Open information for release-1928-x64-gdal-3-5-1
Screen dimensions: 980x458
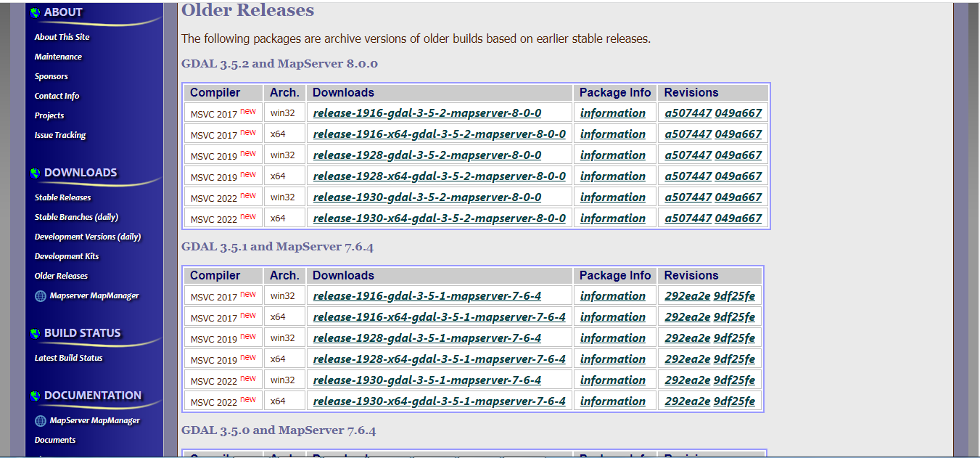613,359
